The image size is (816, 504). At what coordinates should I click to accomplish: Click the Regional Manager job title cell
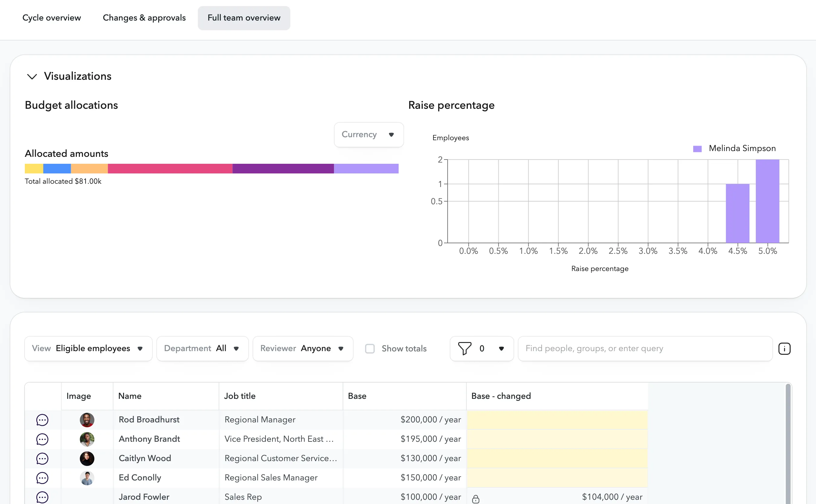coord(281,420)
